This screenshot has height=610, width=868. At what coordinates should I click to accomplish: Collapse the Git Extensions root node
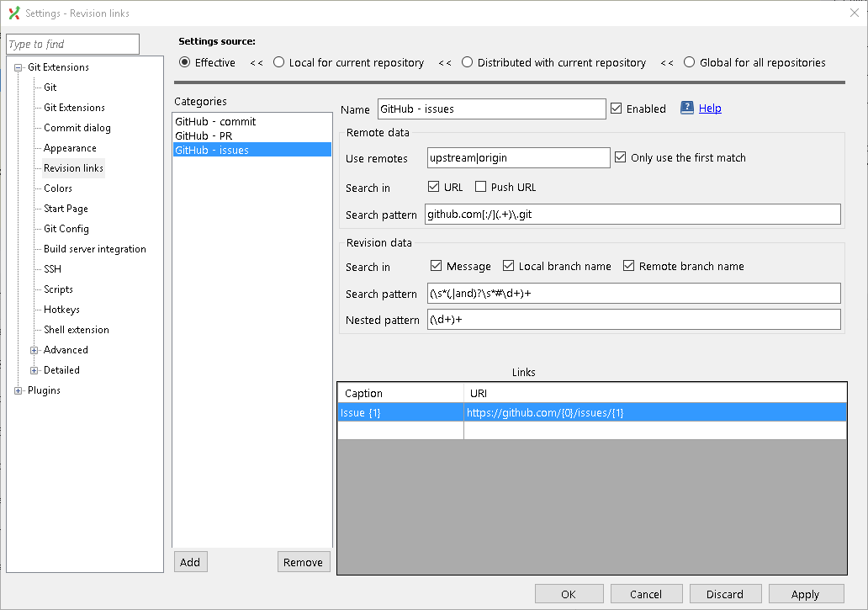(19, 67)
